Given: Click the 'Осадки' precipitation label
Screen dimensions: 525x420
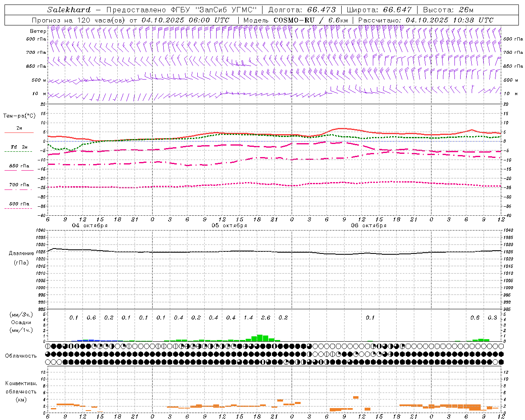Looking at the screenshot, I should click(21, 322).
